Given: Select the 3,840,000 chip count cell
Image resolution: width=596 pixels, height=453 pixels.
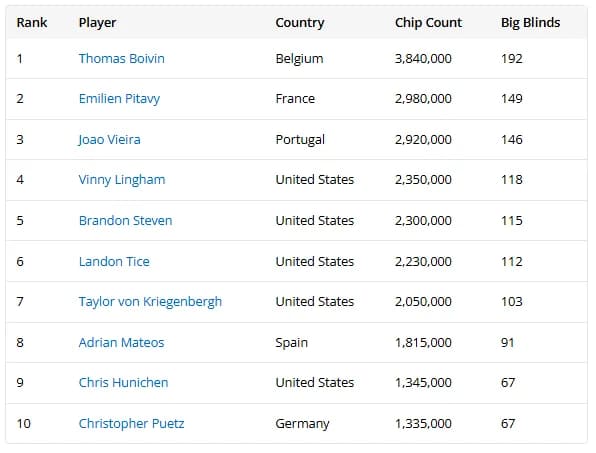Looking at the screenshot, I should (x=423, y=59).
